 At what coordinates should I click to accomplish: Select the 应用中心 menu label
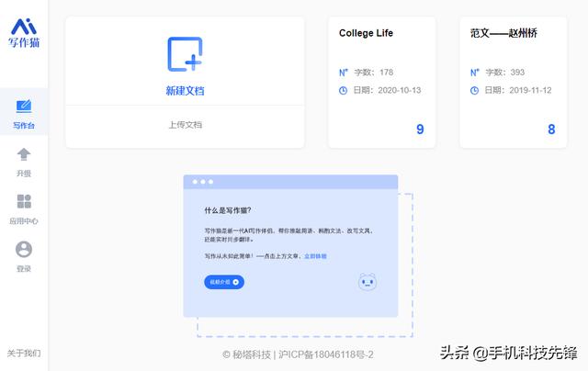[x=24, y=221]
